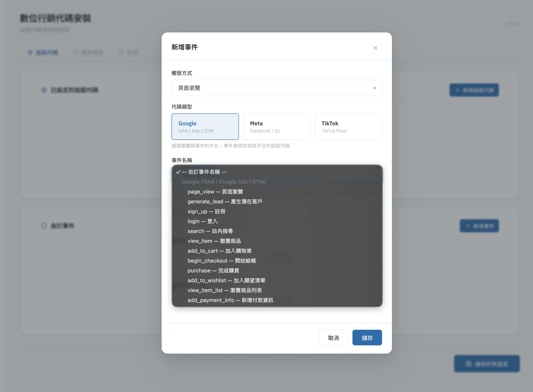Click the 取消 button
The height and width of the screenshot is (392, 533).
[333, 338]
